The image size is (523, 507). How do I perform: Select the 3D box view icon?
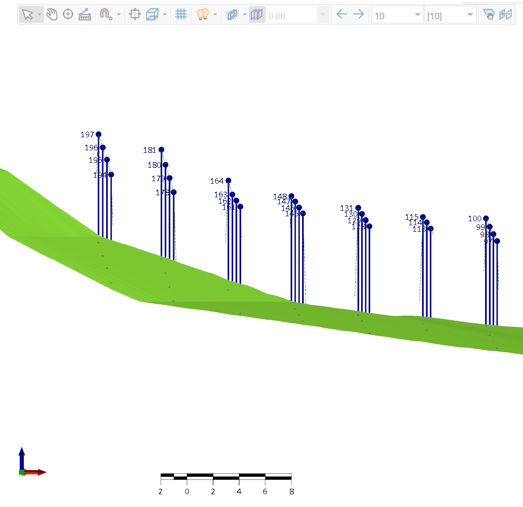152,14
